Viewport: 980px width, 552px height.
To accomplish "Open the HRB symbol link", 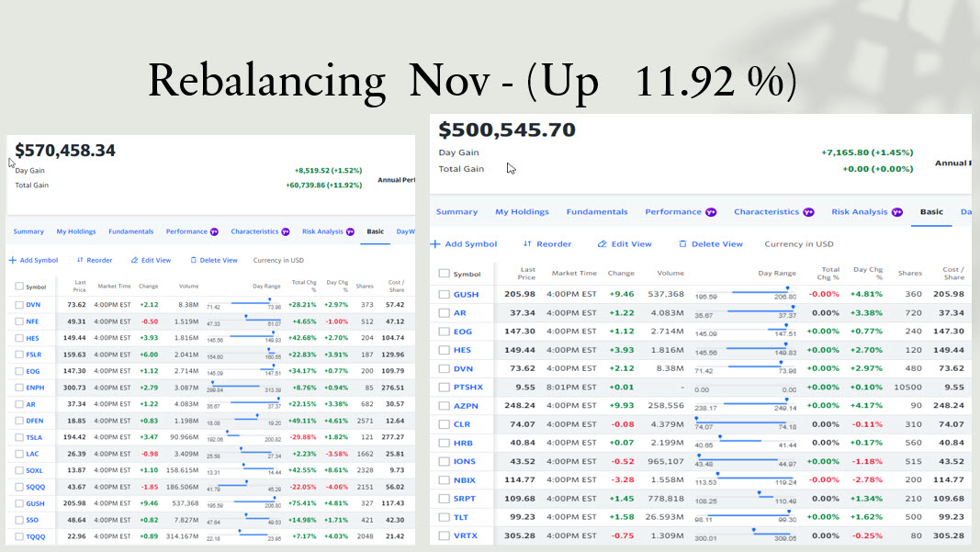I will [463, 443].
